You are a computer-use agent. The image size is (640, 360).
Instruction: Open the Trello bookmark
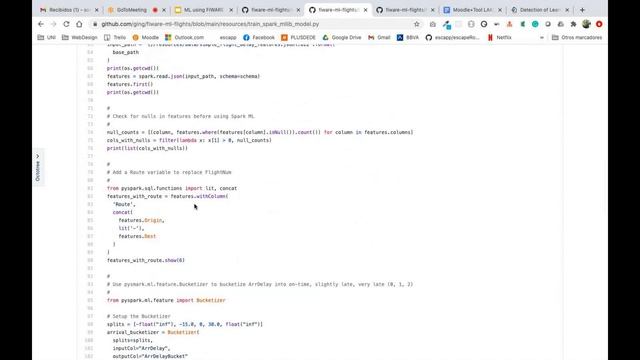(x=115, y=37)
